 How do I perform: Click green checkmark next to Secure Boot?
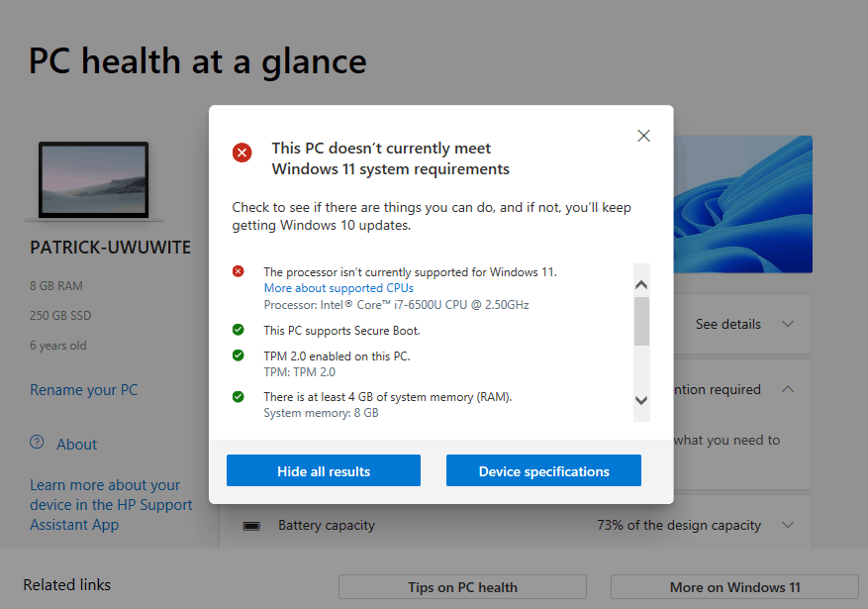tap(238, 330)
